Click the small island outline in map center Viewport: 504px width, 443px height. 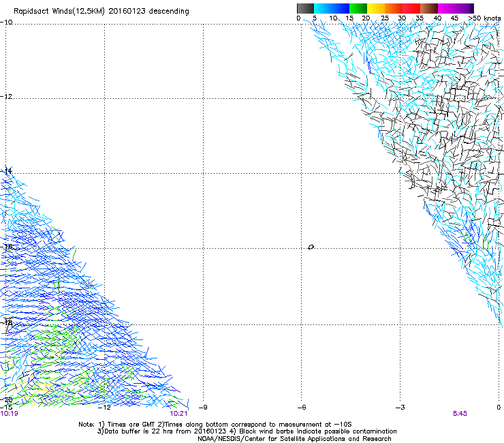311,247
